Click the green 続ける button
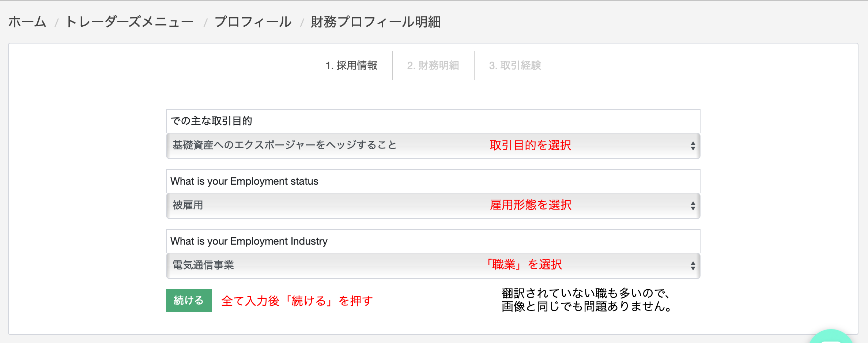Image resolution: width=868 pixels, height=343 pixels. pos(189,301)
